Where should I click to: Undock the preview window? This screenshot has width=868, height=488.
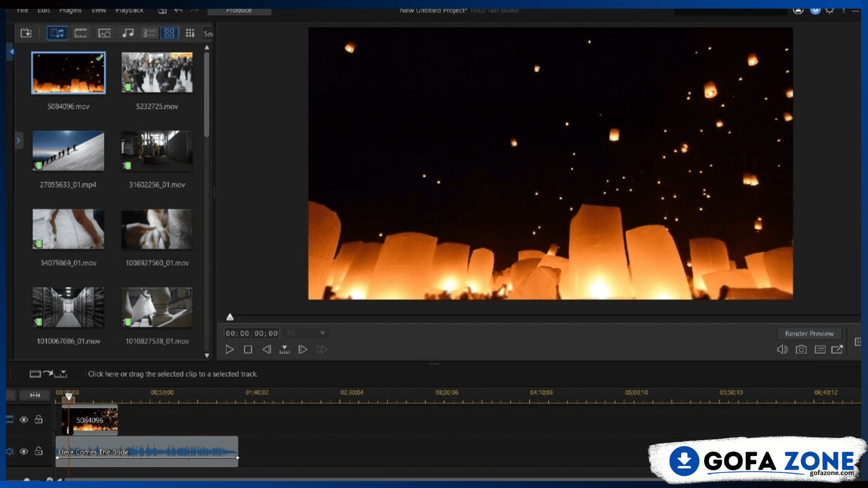(x=837, y=349)
